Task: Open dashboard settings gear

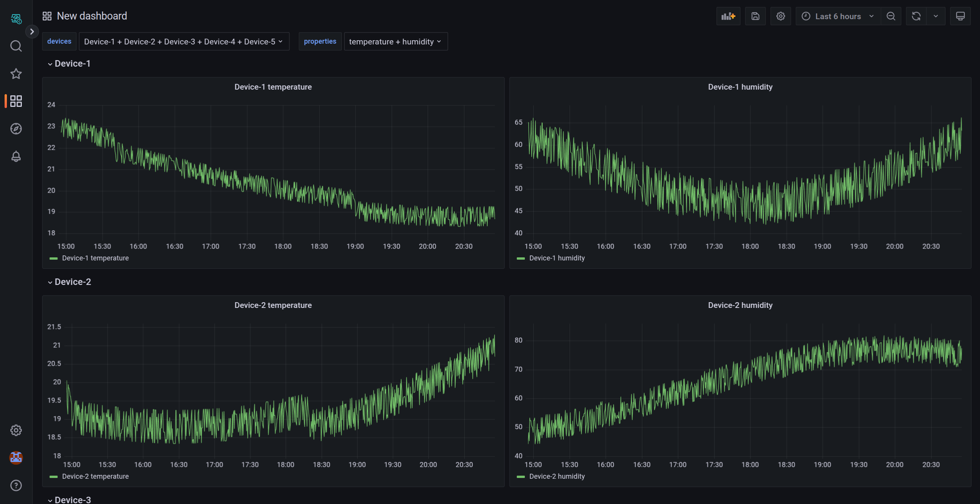Action: pos(781,16)
